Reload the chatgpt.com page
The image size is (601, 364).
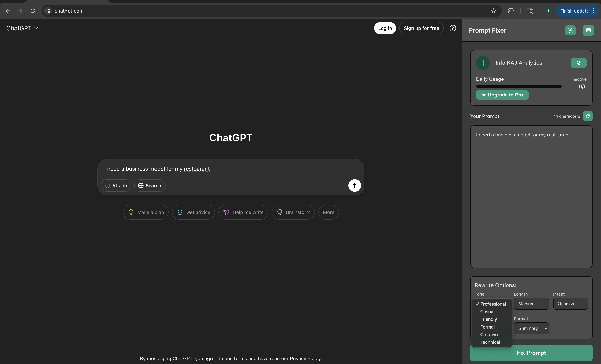(33, 11)
